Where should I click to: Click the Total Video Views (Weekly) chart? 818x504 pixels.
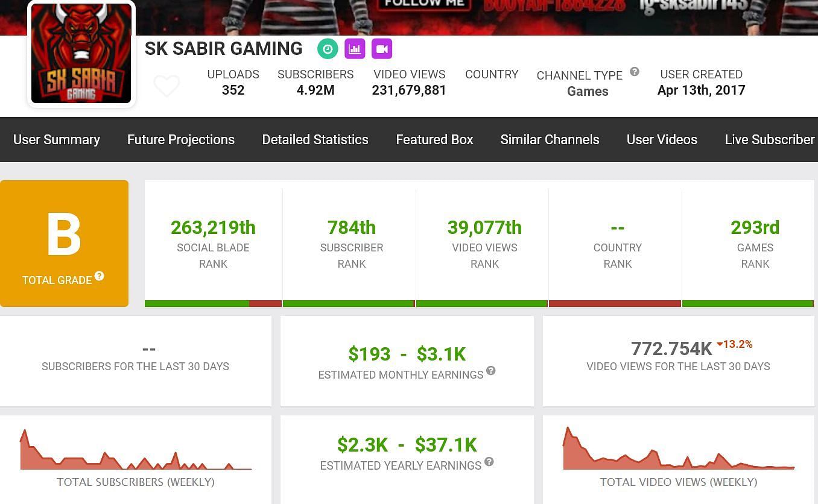click(679, 449)
